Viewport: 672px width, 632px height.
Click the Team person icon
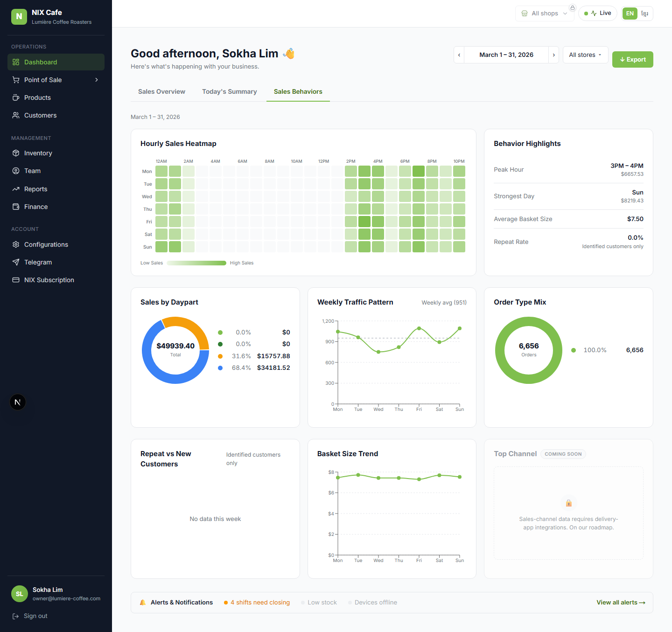click(16, 171)
